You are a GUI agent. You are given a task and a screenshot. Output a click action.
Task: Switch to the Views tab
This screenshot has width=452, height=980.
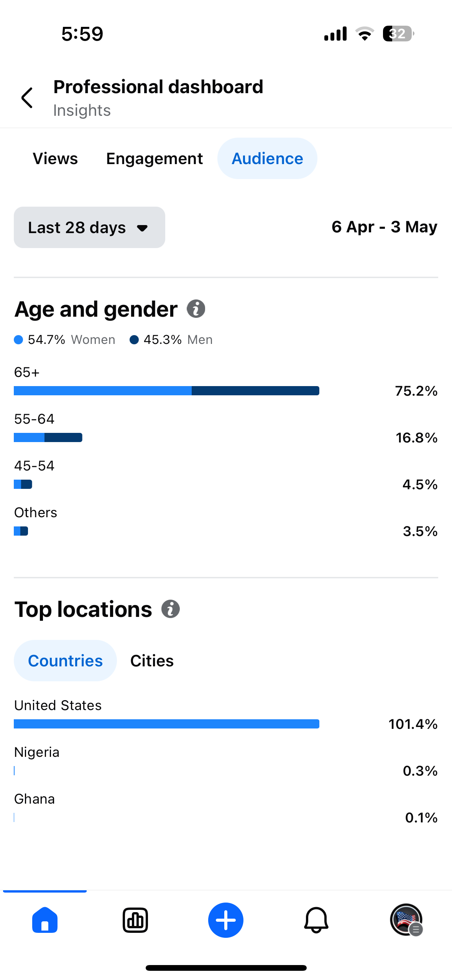(55, 158)
